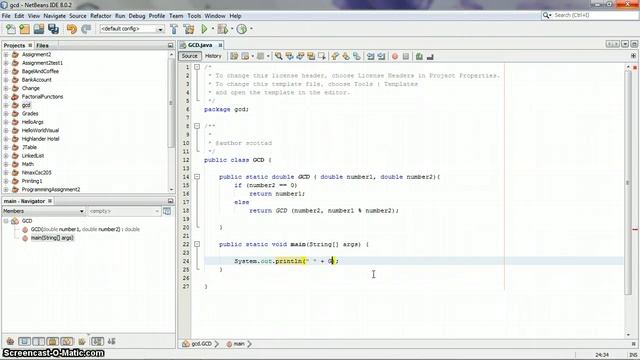The height and width of the screenshot is (360, 640).
Task: Click the Previous Bookmark editor icon
Action: pos(335,56)
